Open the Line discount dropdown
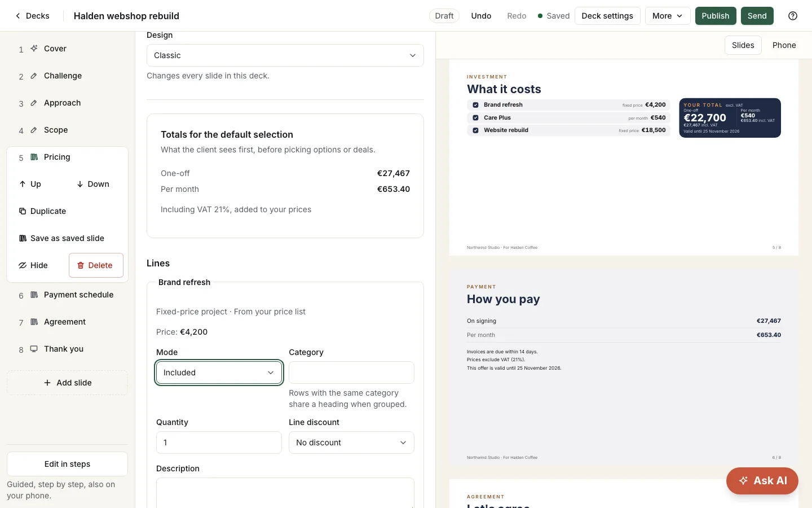Screen dimensions: 812x508 click(x=351, y=443)
